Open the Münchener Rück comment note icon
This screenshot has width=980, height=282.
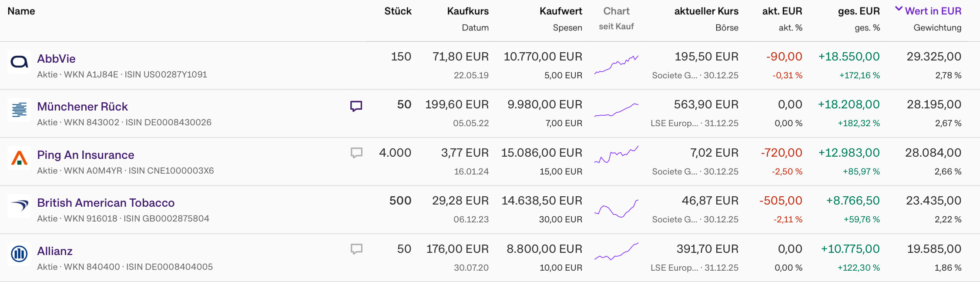point(356,106)
